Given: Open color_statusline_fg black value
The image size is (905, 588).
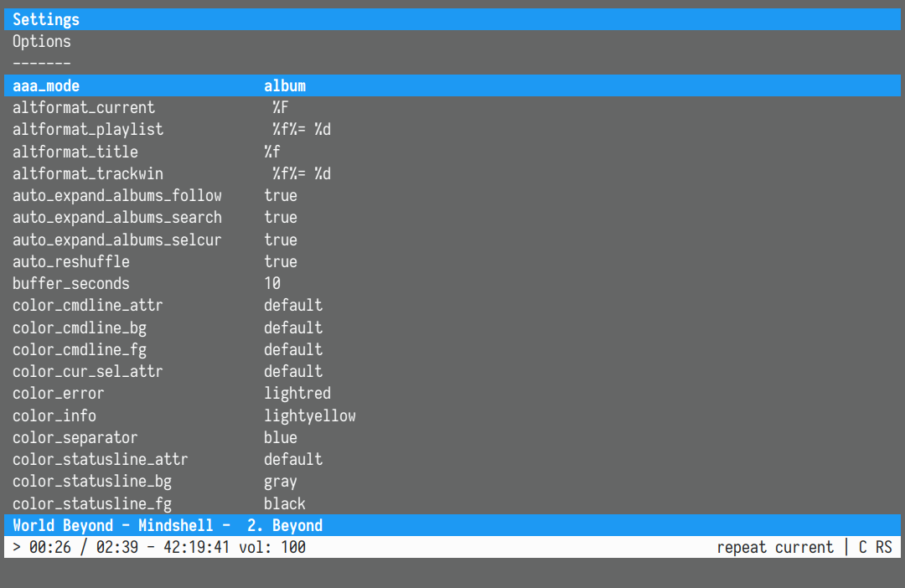Looking at the screenshot, I should click(x=284, y=503).
